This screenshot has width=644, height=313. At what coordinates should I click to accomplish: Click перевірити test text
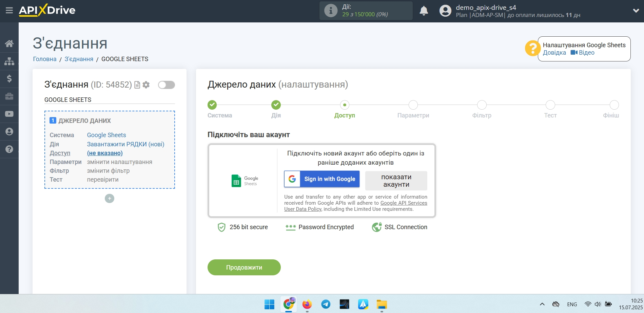[103, 180]
